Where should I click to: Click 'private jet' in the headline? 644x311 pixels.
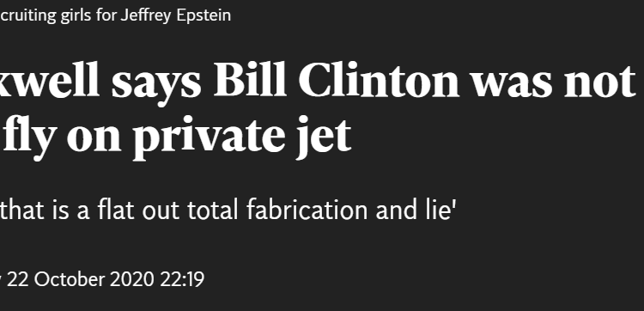[242, 137]
